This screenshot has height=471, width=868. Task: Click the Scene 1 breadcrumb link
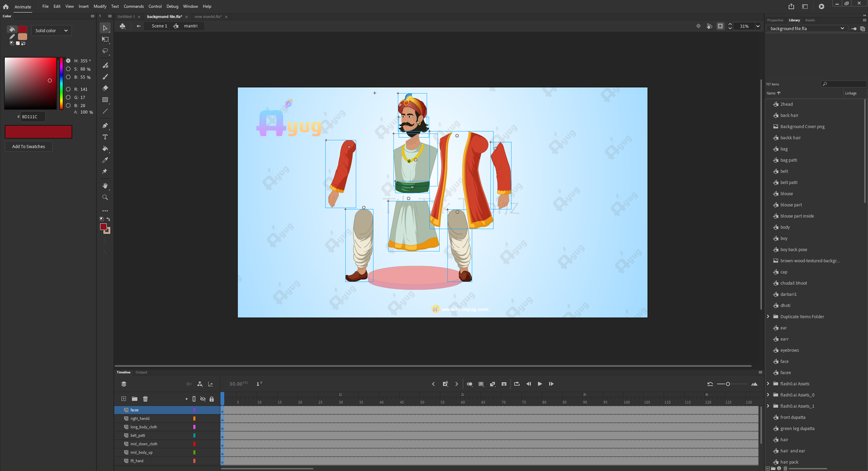(159, 26)
